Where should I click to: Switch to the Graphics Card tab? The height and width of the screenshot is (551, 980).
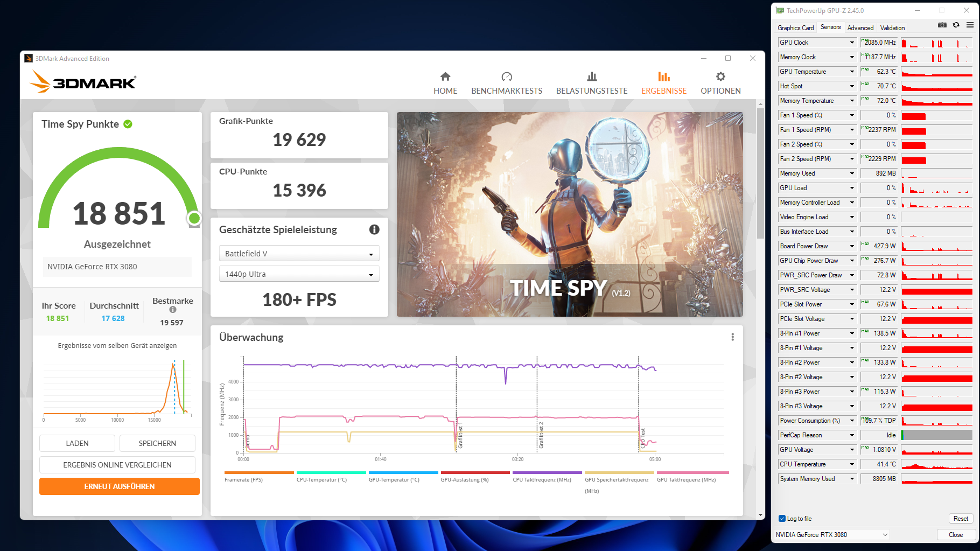tap(795, 28)
